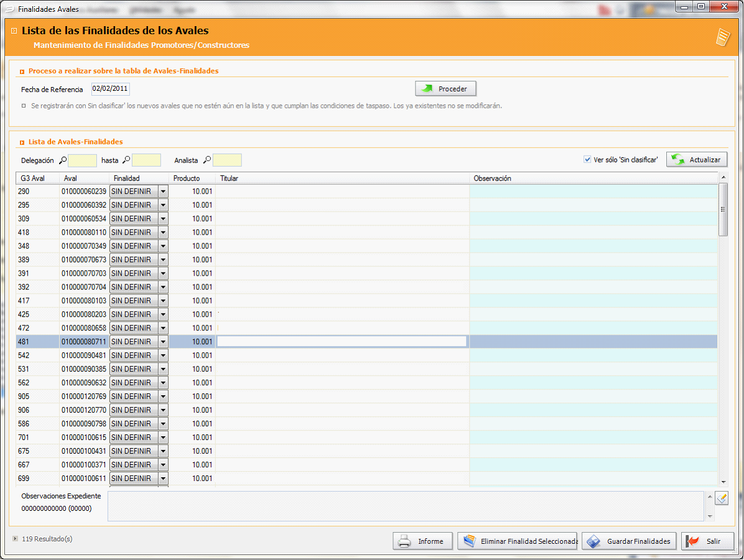Image resolution: width=744 pixels, height=560 pixels.
Task: Click the Informe button
Action: pos(423,541)
